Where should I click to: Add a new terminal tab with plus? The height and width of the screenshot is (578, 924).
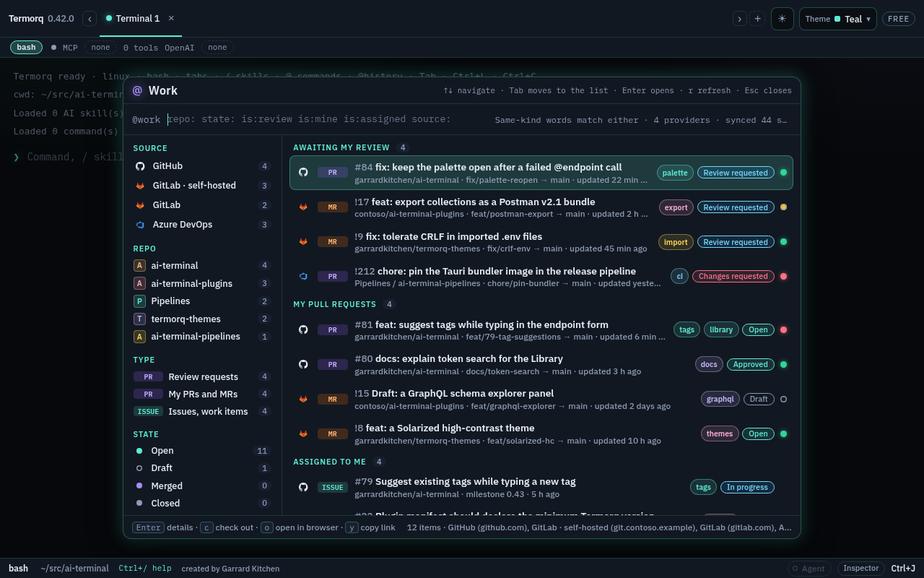[757, 19]
